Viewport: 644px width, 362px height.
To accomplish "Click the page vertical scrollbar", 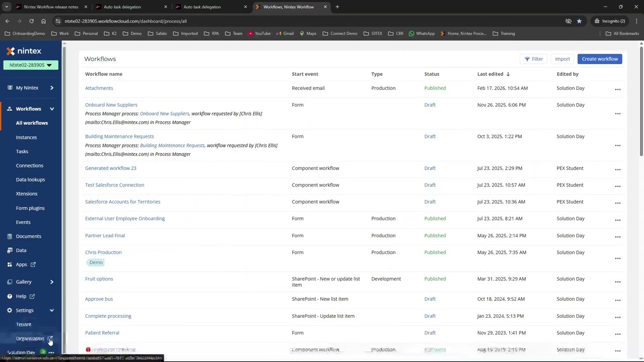I will pyautogui.click(x=641, y=101).
